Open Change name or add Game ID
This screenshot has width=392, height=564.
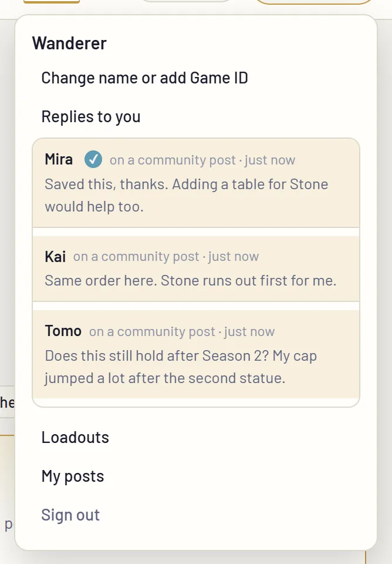[144, 78]
